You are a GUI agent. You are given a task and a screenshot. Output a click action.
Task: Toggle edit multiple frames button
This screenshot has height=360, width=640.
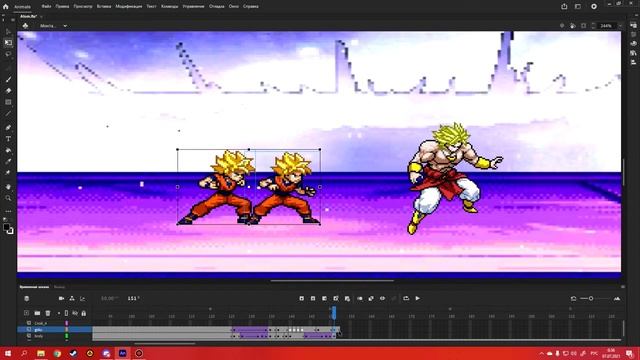point(371,298)
